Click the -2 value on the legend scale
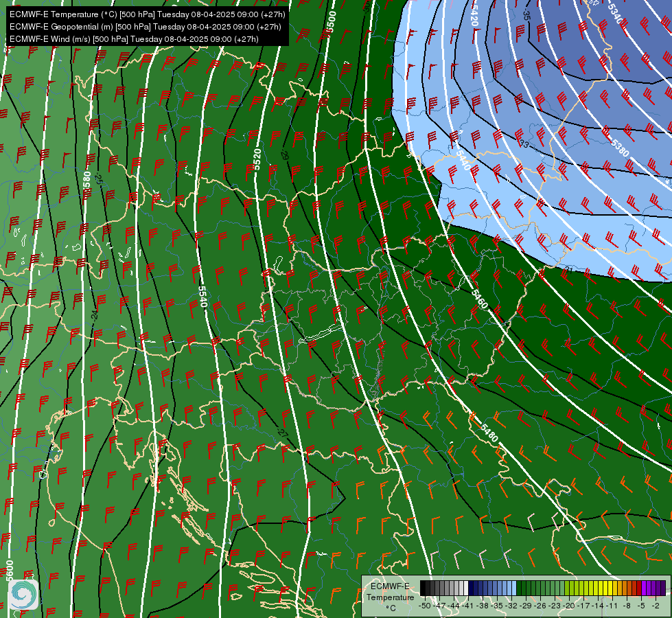Image resolution: width=672 pixels, height=618 pixels. pos(655,606)
